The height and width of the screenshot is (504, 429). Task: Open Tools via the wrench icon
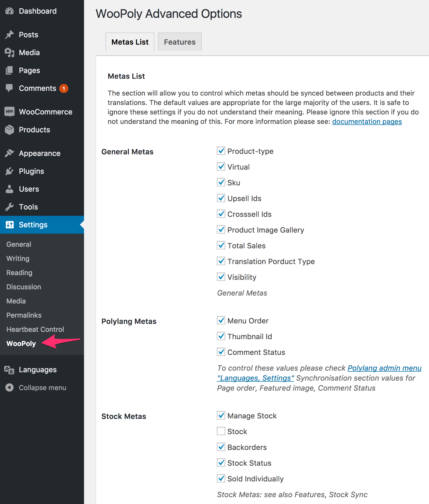tap(9, 207)
